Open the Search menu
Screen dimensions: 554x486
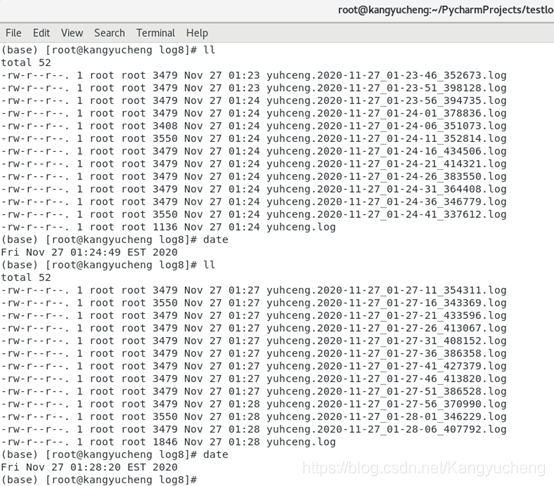coord(109,33)
